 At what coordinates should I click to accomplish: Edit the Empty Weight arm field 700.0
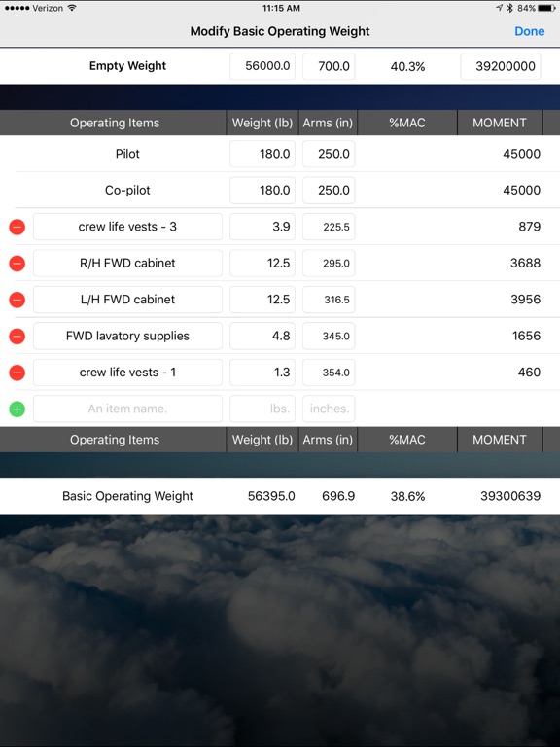[329, 66]
